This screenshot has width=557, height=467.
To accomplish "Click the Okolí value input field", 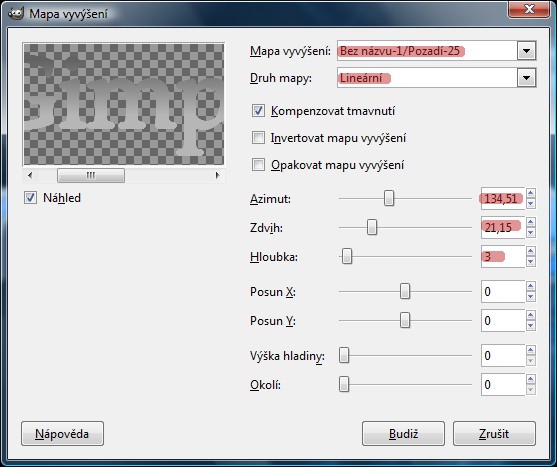I will [503, 385].
